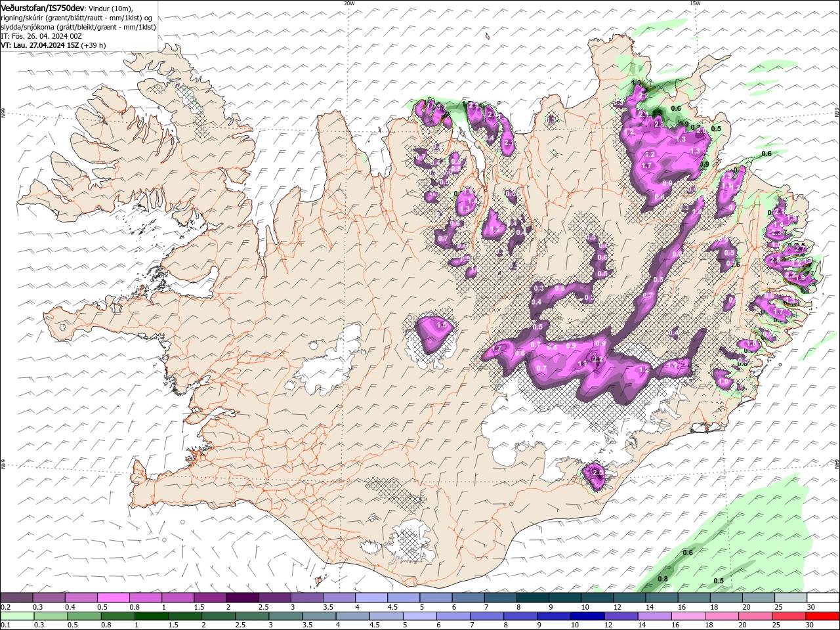
Task: Click the 'slydda/snjókoma' legend description line
Action: [x=78, y=27]
